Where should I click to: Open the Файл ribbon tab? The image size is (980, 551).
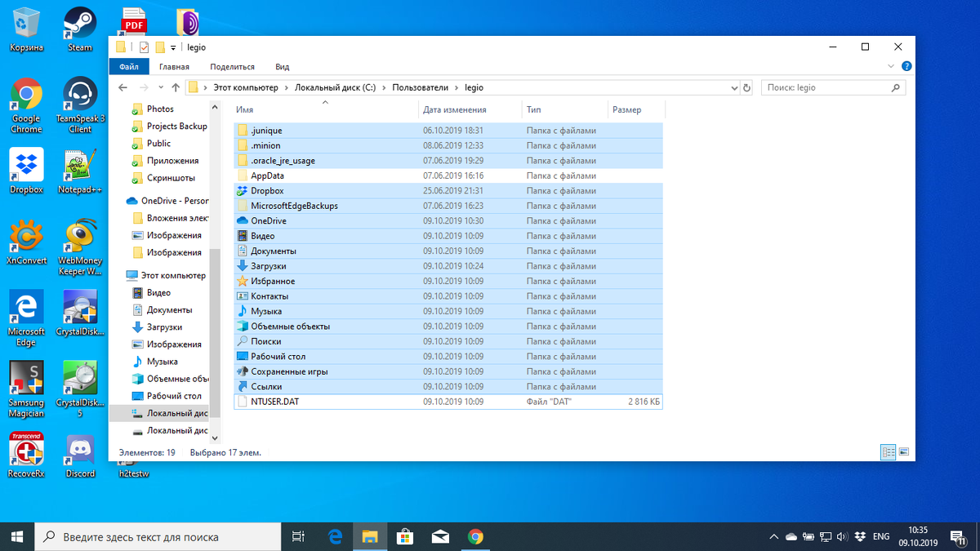tap(128, 67)
